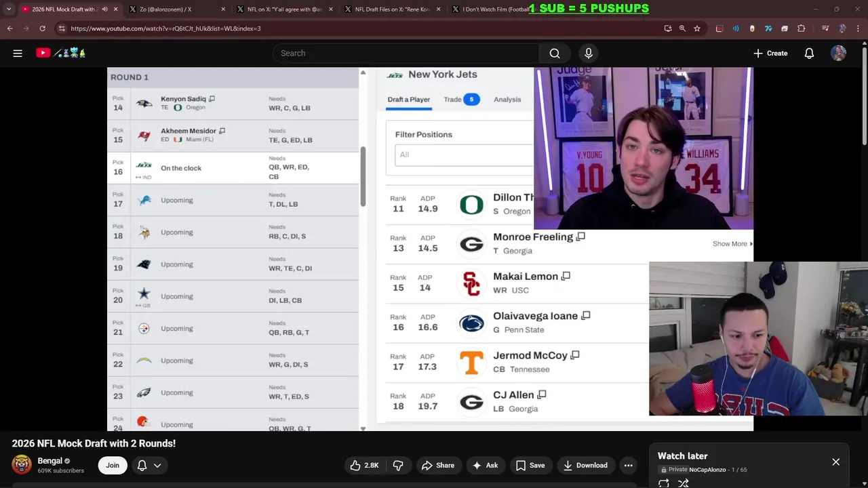Open site information icon in address bar
Viewport: 868px width, 488px height.
[62, 28]
